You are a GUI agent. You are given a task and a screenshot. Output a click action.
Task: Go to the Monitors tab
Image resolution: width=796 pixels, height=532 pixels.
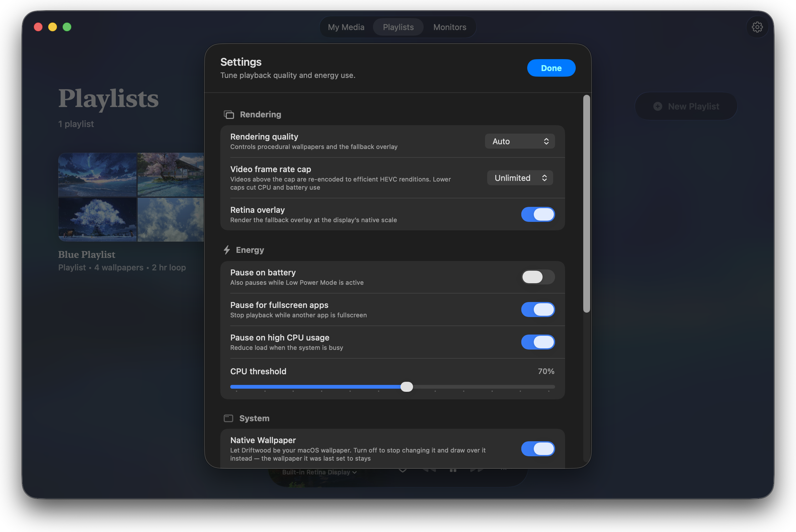(x=450, y=27)
